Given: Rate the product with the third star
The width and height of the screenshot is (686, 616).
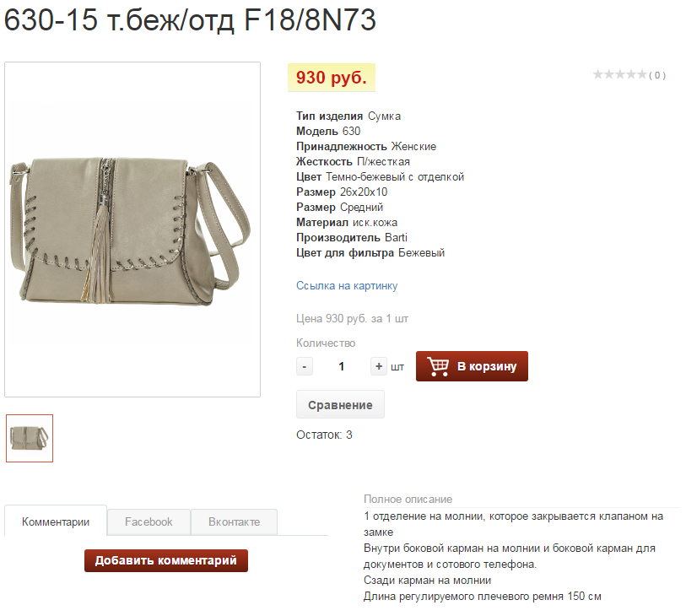Looking at the screenshot, I should [x=620, y=74].
